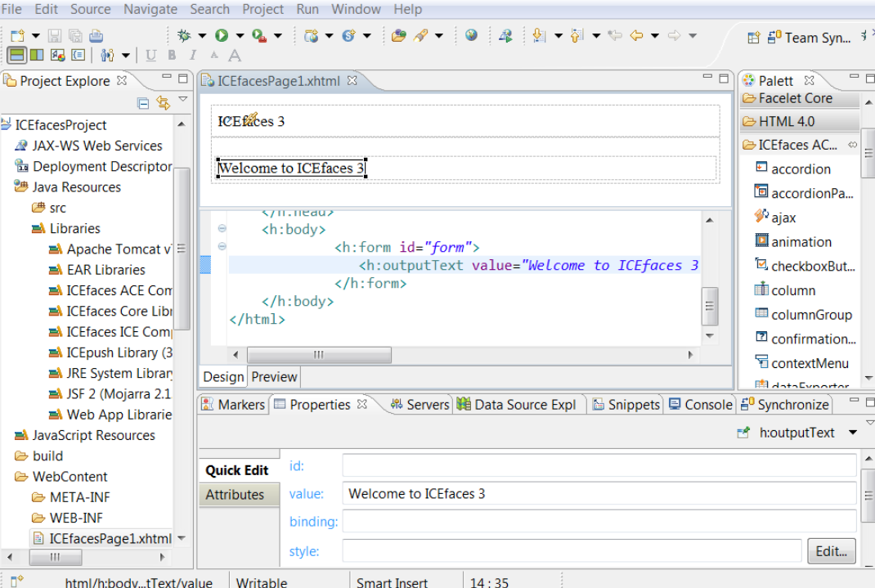Viewport: 875px width, 588px height.
Task: Click the Welcome to ICEfaces 3 design text
Action: click(291, 168)
